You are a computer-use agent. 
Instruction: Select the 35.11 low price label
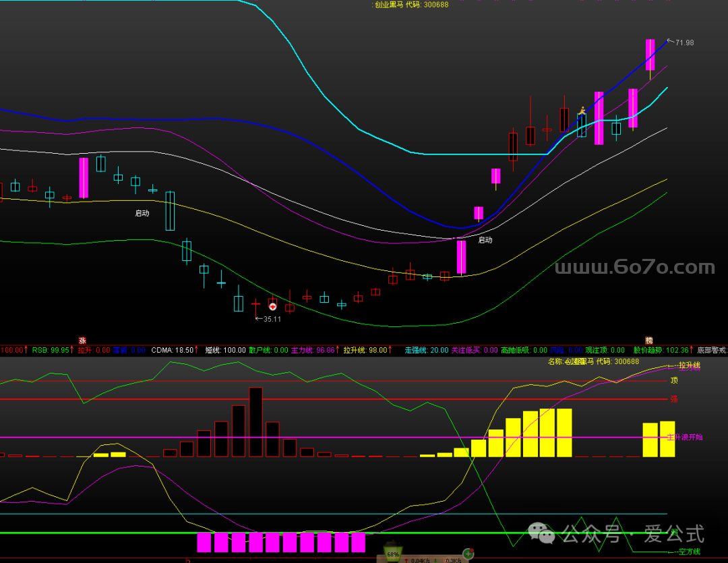(271, 319)
